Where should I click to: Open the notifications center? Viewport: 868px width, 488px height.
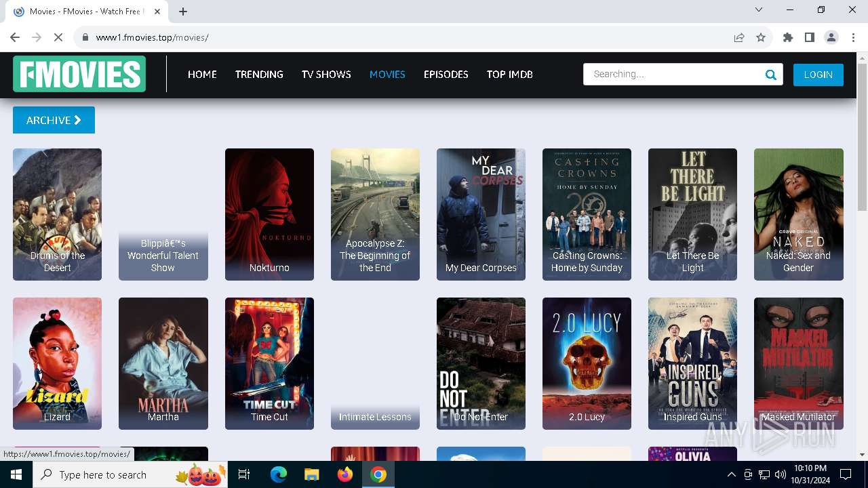click(x=846, y=474)
